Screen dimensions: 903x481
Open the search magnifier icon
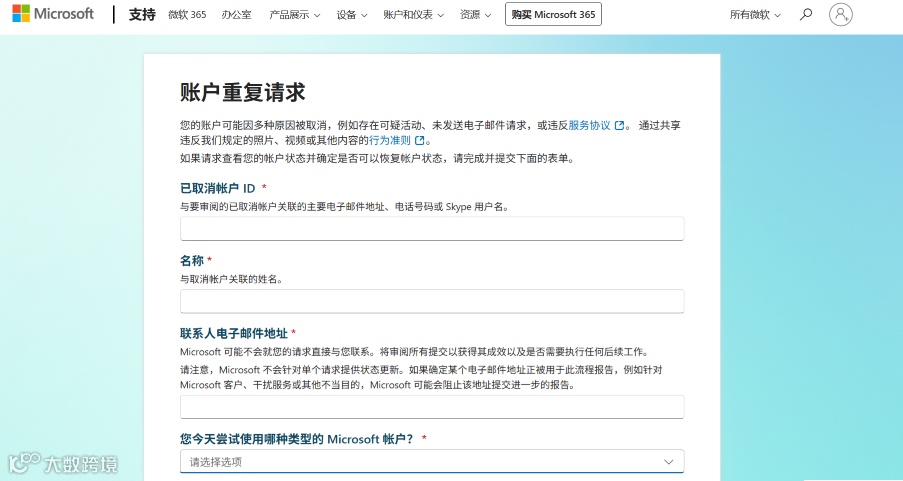click(806, 14)
